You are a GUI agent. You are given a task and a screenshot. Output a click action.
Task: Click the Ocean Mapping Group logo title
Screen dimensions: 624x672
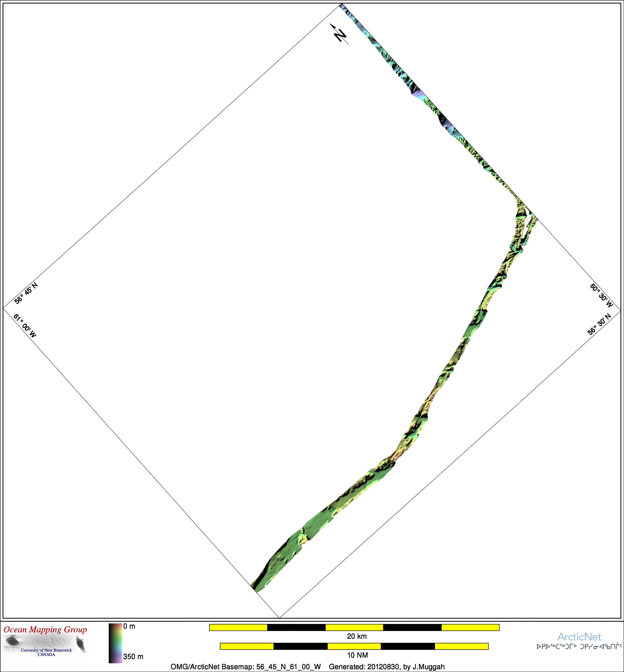point(45,630)
